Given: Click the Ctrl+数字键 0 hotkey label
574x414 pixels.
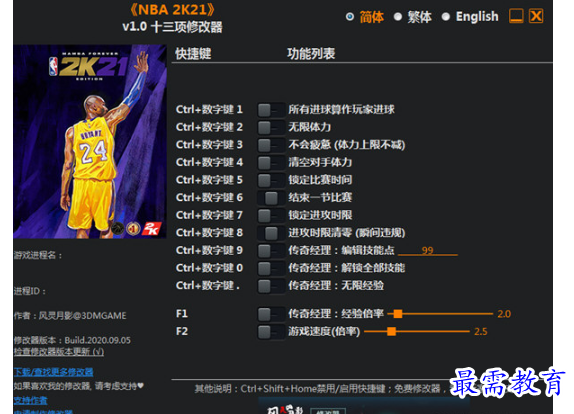Looking at the screenshot, I should [x=209, y=268].
